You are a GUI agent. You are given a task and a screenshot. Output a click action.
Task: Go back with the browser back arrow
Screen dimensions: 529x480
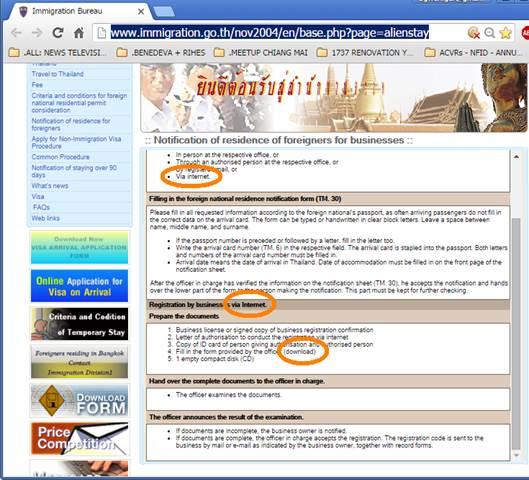[x=16, y=33]
